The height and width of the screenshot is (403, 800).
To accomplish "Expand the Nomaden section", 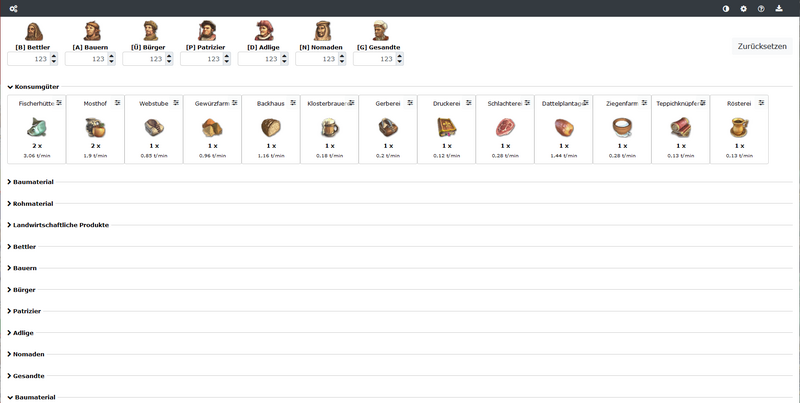I will [26, 354].
